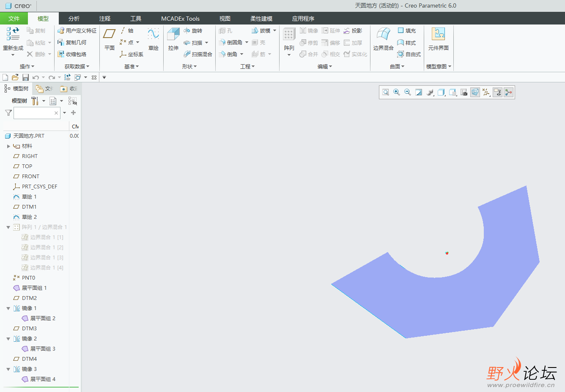Image resolution: width=565 pixels, height=392 pixels.
Task: Switch to the MCADEx Tools tab
Action: tap(180, 19)
